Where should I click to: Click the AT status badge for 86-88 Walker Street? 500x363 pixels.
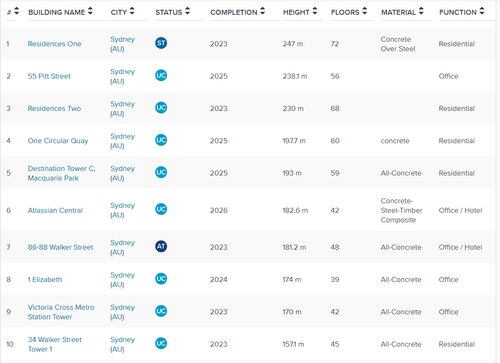tap(161, 246)
